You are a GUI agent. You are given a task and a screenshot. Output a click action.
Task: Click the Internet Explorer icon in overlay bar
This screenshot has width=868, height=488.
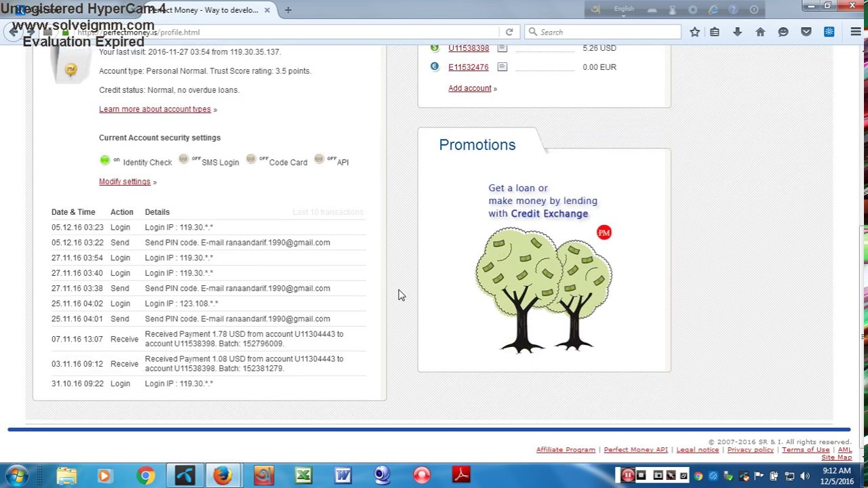pyautogui.click(x=713, y=9)
